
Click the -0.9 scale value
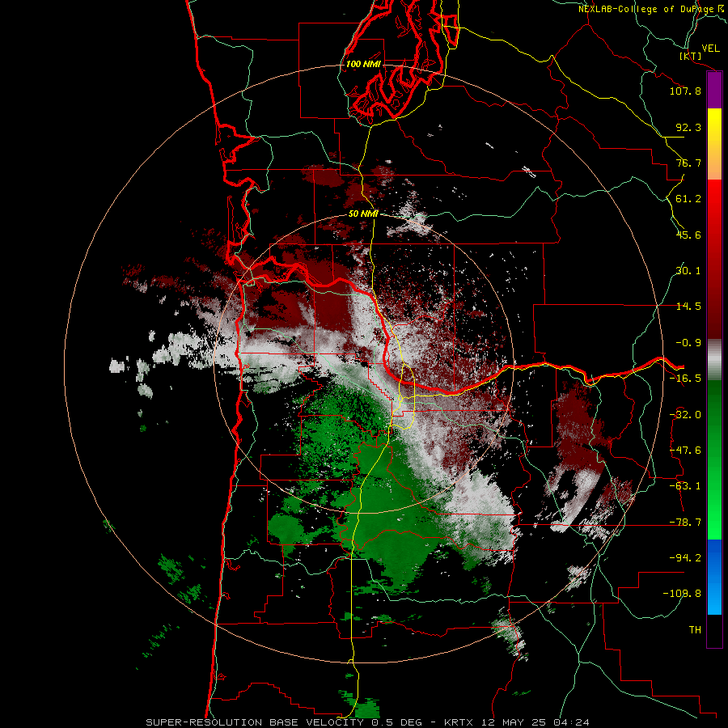688,343
